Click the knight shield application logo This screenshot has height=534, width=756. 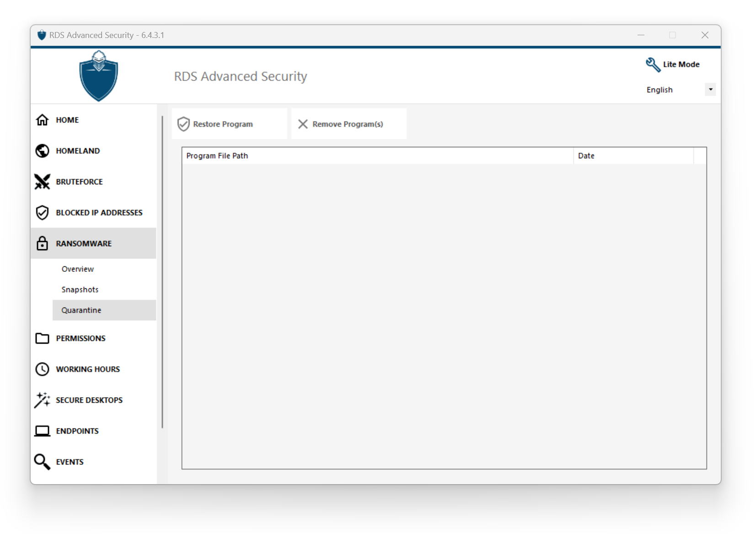pyautogui.click(x=98, y=76)
